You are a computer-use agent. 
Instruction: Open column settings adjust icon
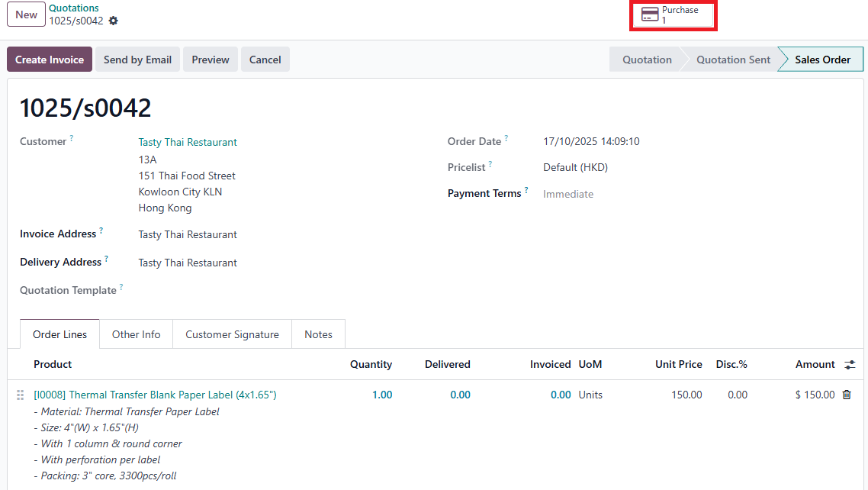(x=850, y=365)
